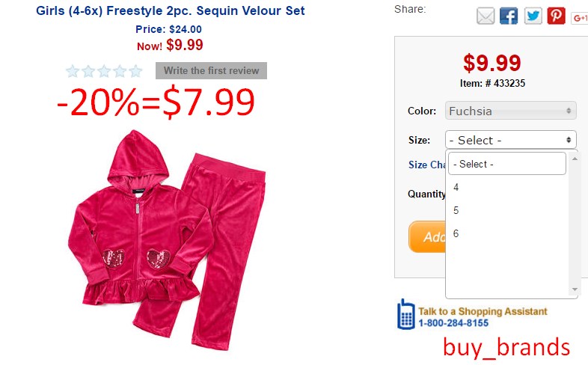
Task: Share via the email envelope icon
Action: (486, 16)
